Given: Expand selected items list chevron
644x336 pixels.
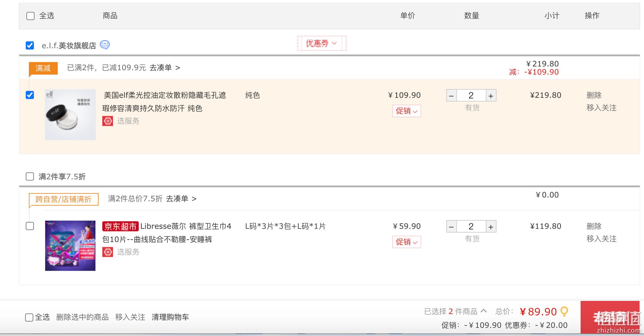Looking at the screenshot, I should coord(484,311).
